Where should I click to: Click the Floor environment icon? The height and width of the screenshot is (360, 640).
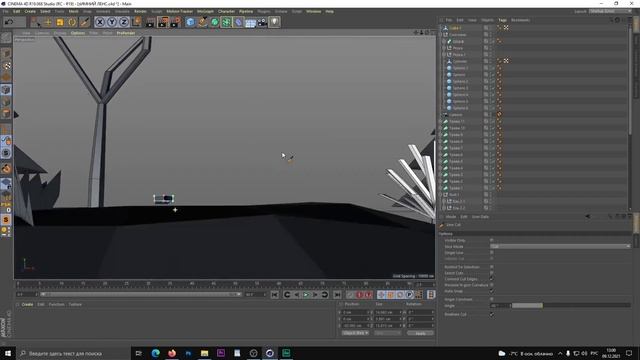251,22
